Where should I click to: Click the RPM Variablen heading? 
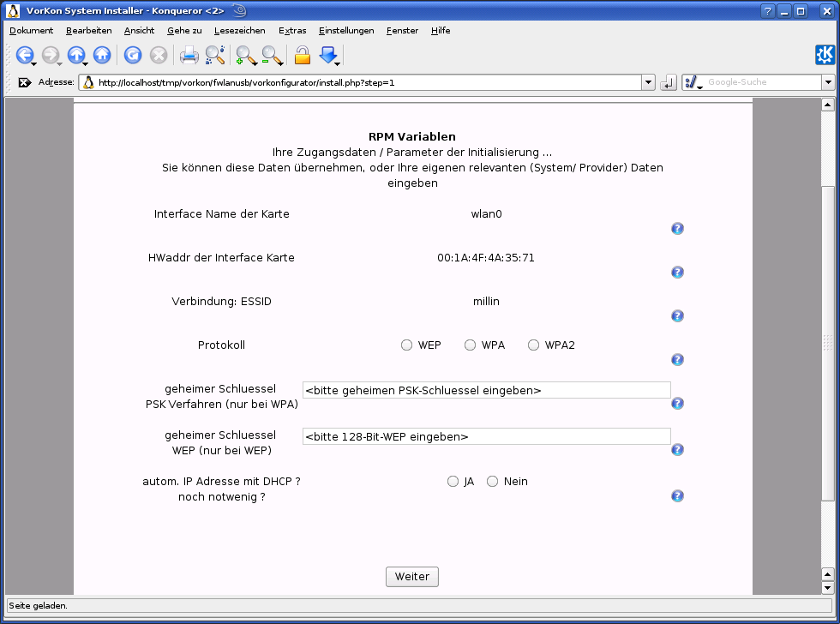pyautogui.click(x=412, y=136)
